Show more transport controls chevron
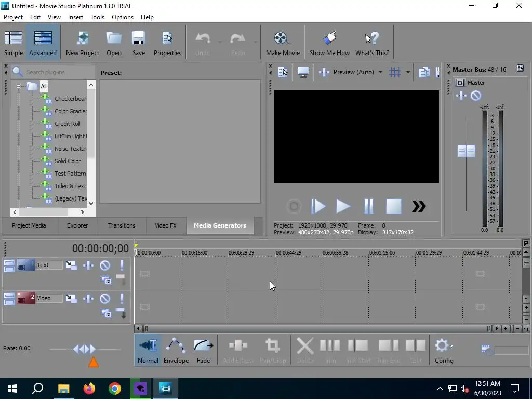Screen dimensions: 532x399 tap(419, 206)
